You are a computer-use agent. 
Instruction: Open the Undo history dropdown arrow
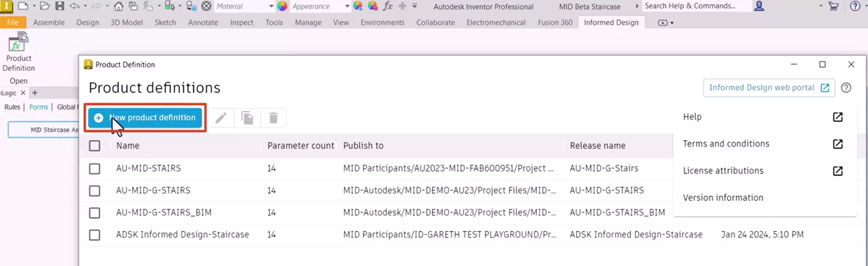85,6
